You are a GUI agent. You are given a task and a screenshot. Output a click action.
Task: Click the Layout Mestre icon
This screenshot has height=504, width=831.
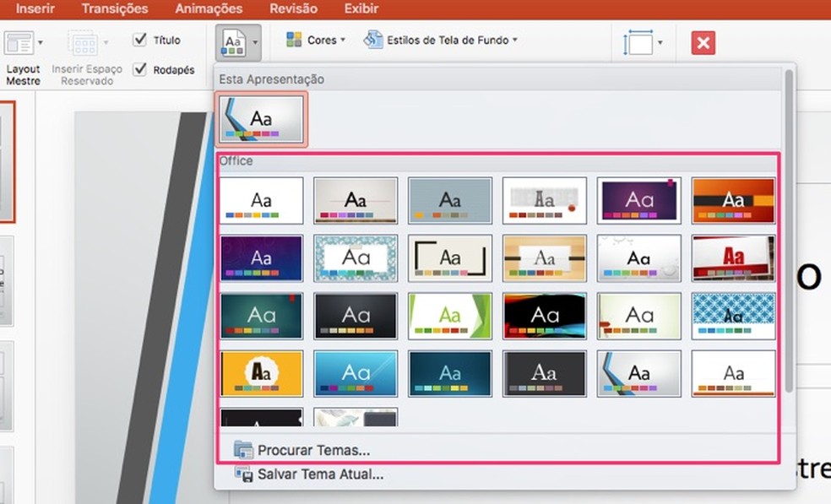(x=19, y=43)
